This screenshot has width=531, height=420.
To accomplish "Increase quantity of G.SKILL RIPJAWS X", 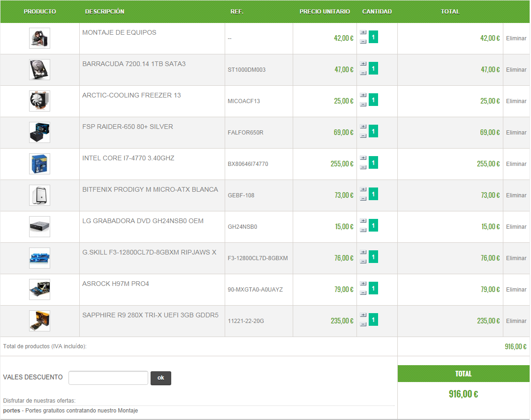I will 363,252.
